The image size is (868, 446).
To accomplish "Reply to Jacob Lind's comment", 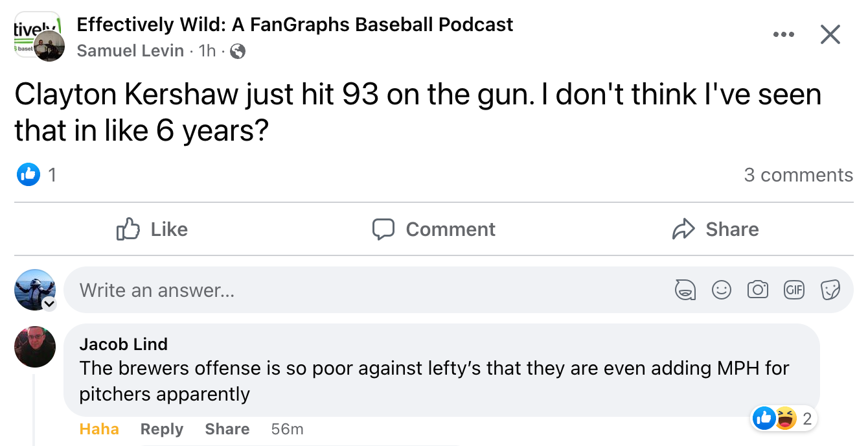I will coord(162,429).
